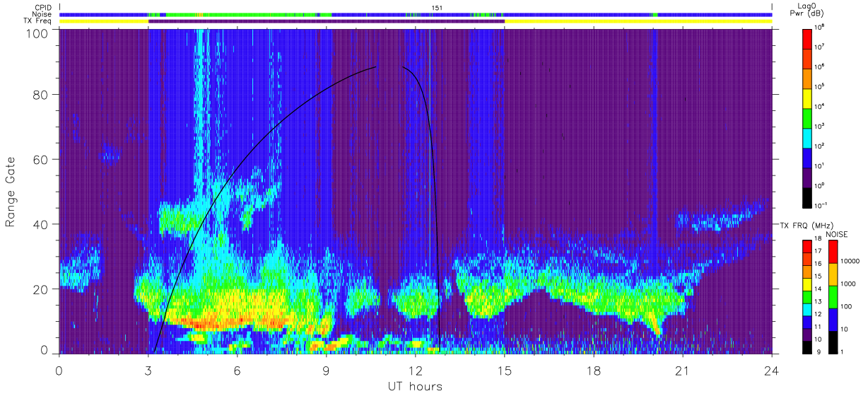
Task: Click the "9" label on the TX FRQ colorbar
Action: click(819, 351)
